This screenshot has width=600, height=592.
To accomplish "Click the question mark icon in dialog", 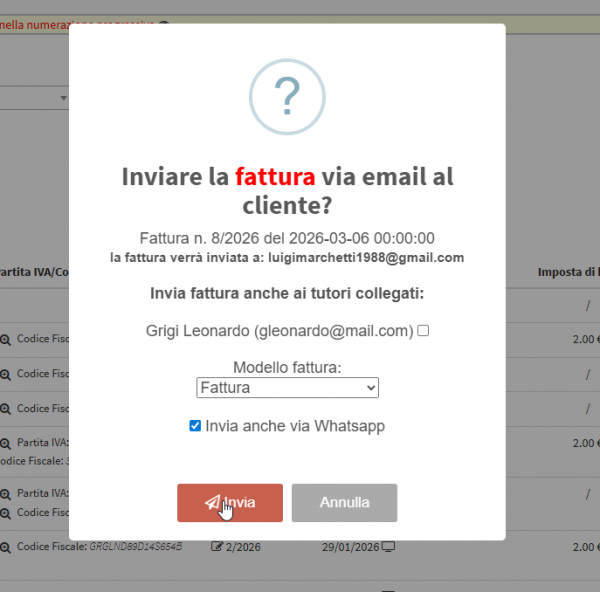I will (287, 97).
